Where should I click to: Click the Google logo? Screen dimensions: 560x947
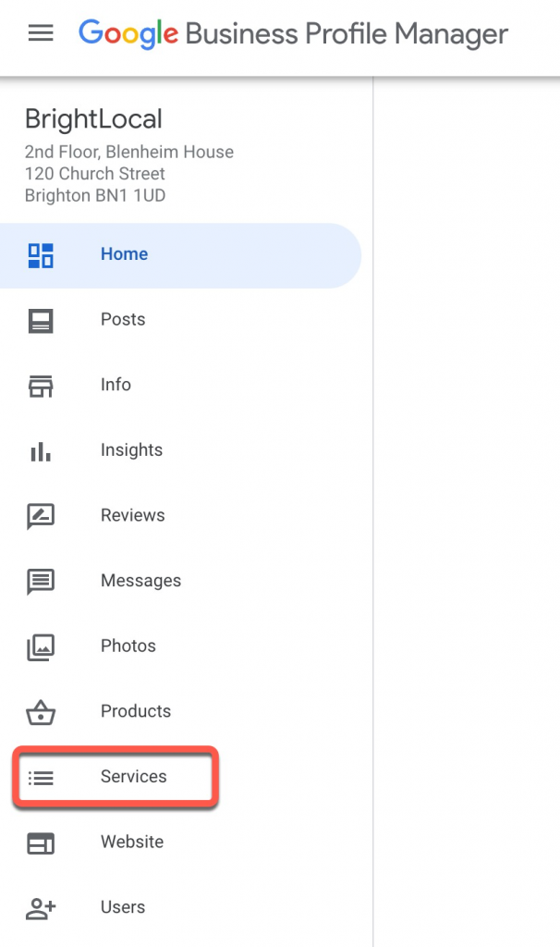128,33
